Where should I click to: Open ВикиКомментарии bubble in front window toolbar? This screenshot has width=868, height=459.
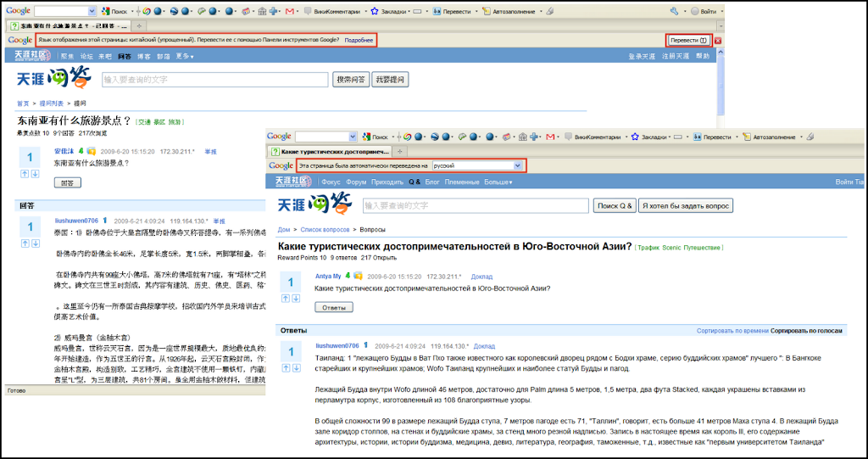click(569, 137)
